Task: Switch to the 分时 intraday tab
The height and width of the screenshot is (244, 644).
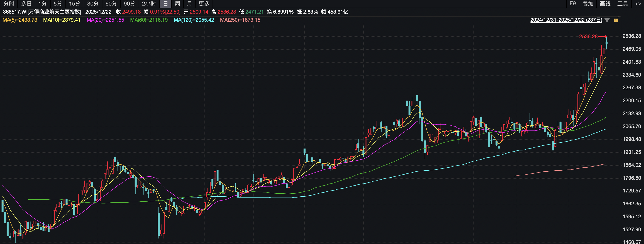Action: click(x=9, y=4)
